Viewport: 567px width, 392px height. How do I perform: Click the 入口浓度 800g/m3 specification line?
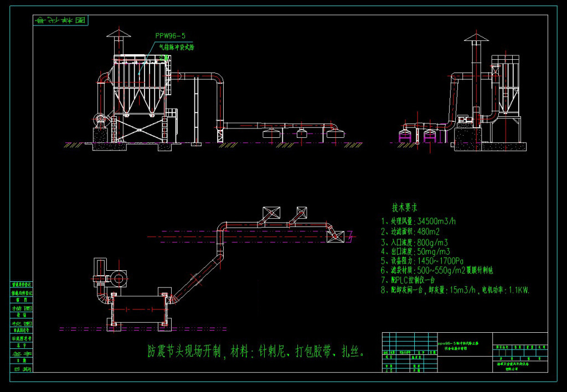click(414, 241)
